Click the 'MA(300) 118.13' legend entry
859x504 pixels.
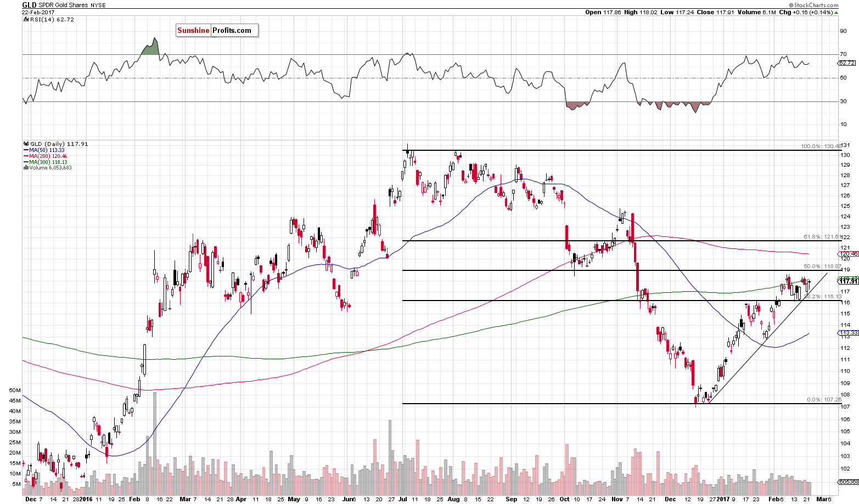(48, 162)
